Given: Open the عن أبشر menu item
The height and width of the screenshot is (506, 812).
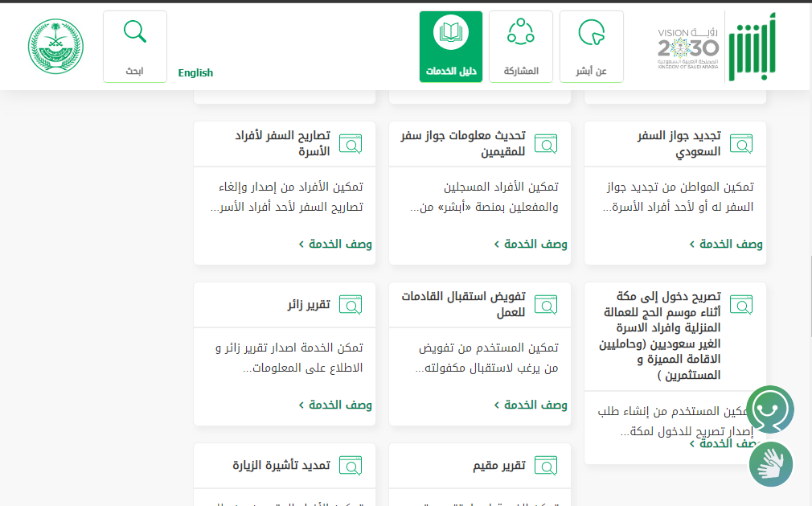Looking at the screenshot, I should [591, 47].
